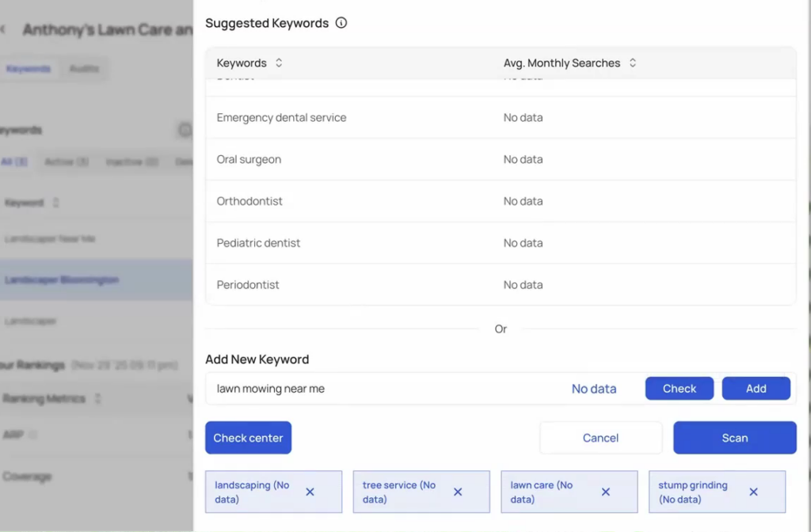
Task: Select the Oral surgeon suggestion
Action: [249, 159]
